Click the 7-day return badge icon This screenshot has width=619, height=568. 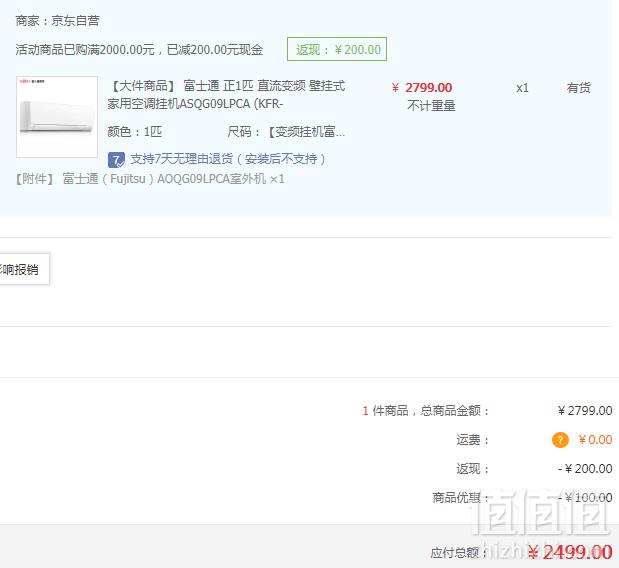[x=116, y=159]
